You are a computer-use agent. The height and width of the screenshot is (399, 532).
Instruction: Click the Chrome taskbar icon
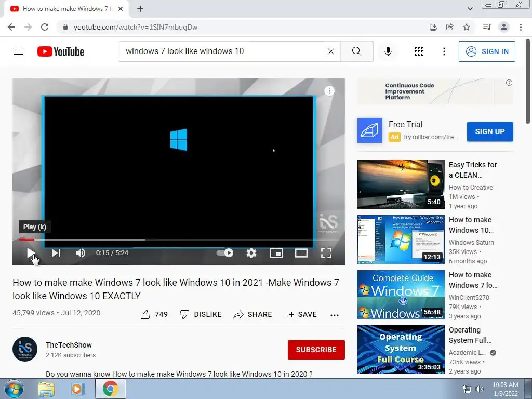110,389
